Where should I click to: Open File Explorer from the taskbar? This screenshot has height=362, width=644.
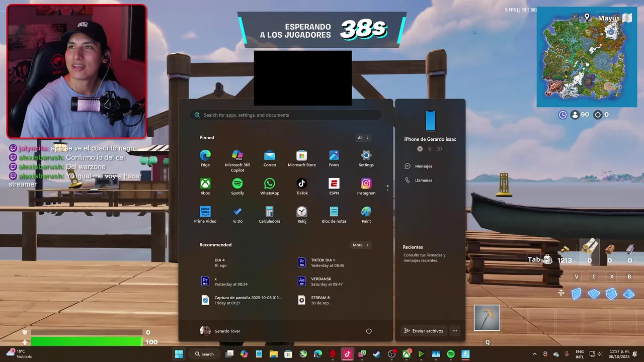coord(273,354)
